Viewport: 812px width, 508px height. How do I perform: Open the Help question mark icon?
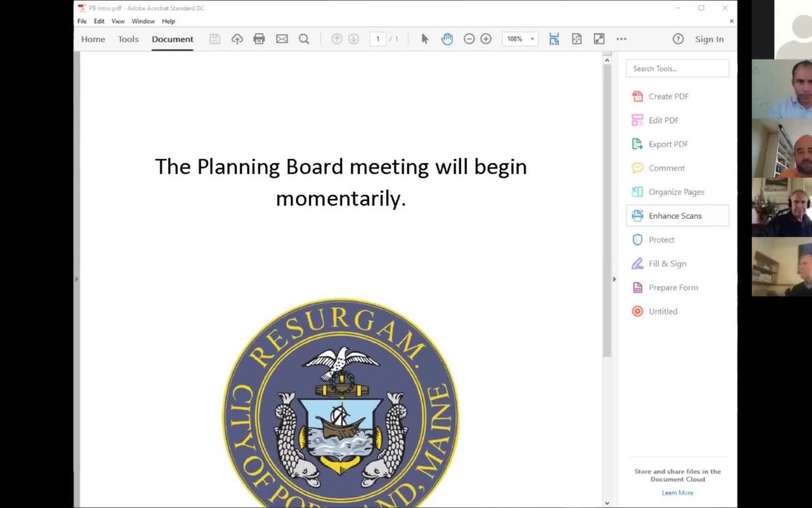[678, 39]
